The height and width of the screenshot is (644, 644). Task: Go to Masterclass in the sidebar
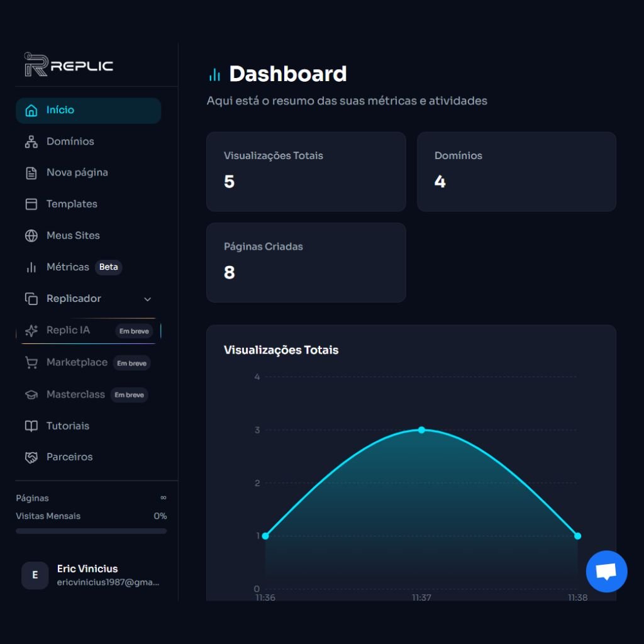(75, 395)
